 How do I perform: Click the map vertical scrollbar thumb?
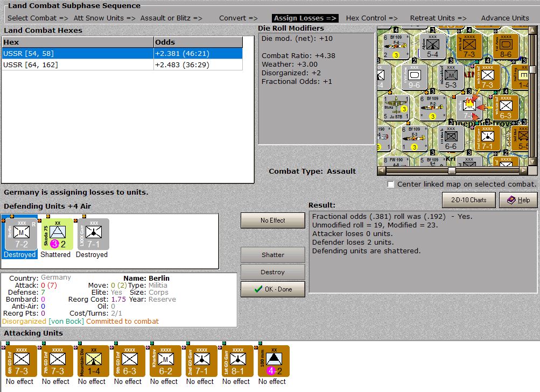coord(532,70)
